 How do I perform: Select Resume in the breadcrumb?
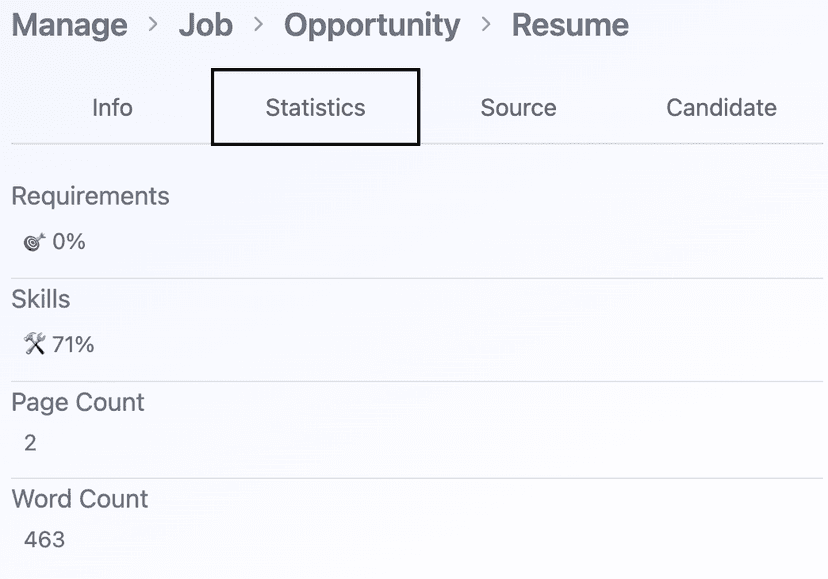tap(570, 25)
